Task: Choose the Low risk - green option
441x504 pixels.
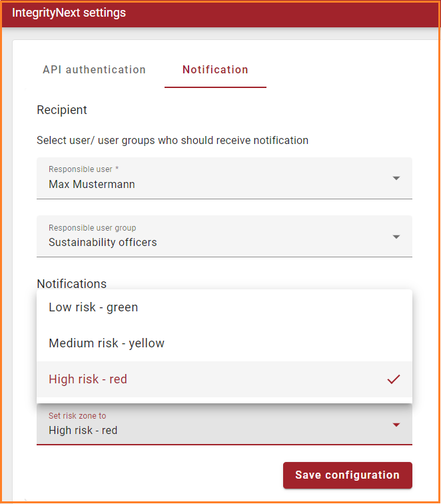Action: [93, 307]
